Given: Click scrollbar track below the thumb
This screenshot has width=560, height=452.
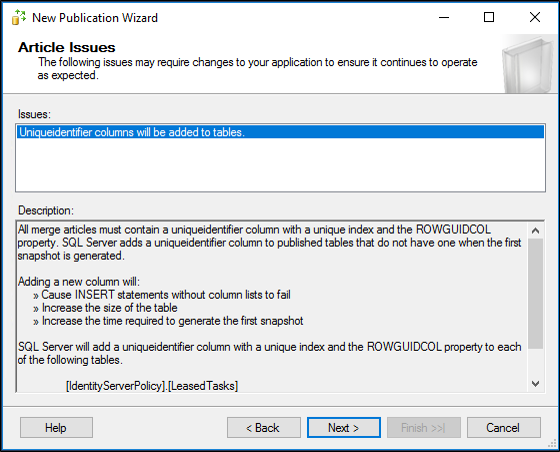Looking at the screenshot, I should coord(535,362).
